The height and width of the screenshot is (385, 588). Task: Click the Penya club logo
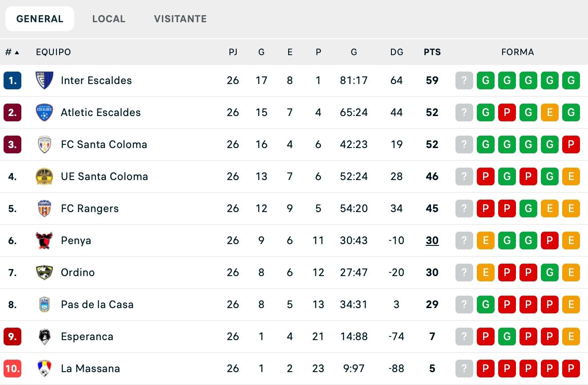[44, 241]
